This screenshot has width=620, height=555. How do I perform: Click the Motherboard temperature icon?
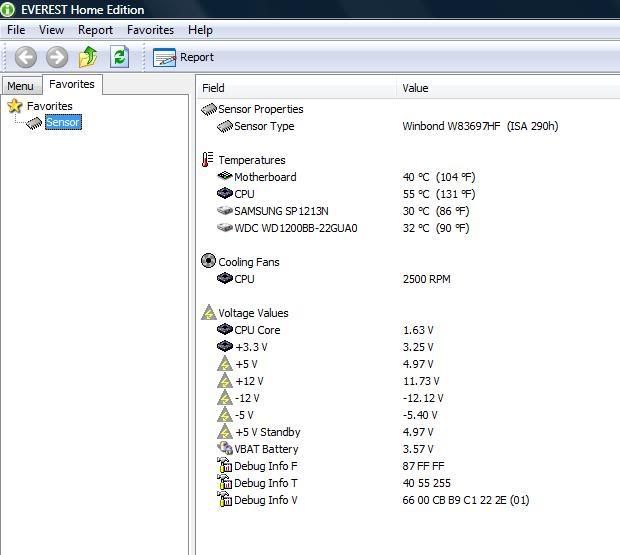[x=225, y=176]
